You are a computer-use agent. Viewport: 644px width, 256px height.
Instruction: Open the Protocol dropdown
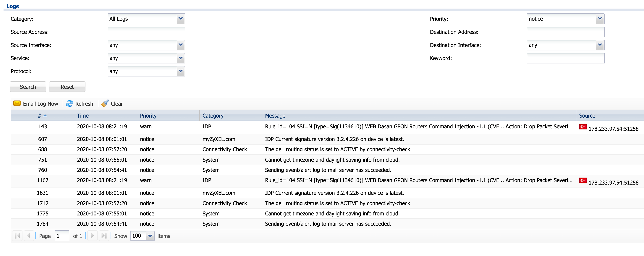coord(180,71)
